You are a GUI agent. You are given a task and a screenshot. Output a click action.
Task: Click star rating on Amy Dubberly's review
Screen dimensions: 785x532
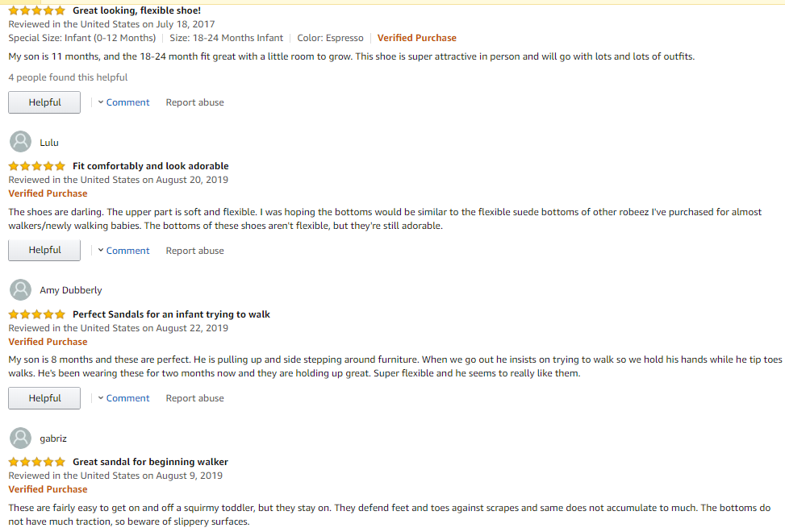[x=36, y=314]
